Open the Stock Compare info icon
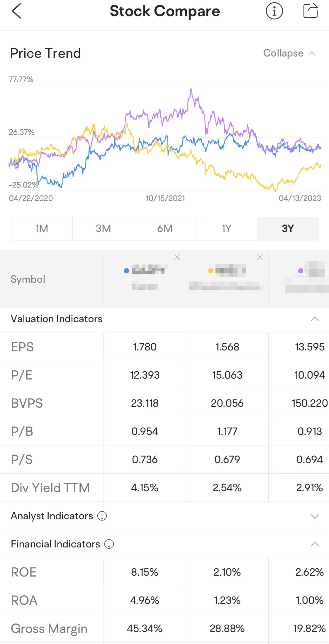 pyautogui.click(x=274, y=11)
